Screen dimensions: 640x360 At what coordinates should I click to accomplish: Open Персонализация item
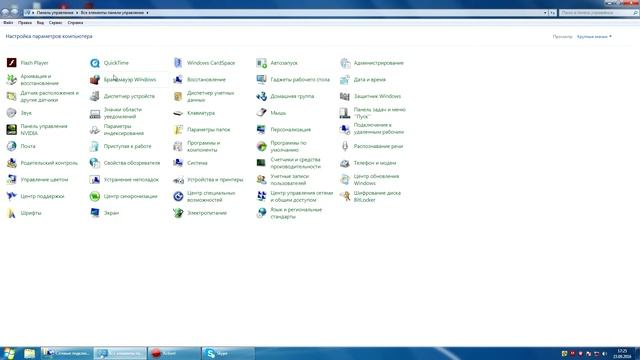(x=283, y=130)
